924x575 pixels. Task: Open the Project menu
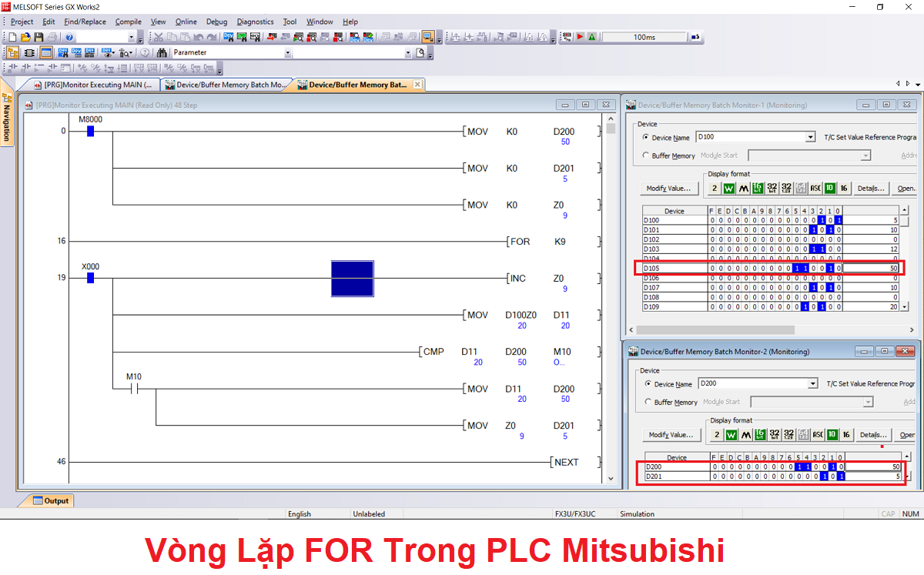click(x=22, y=22)
